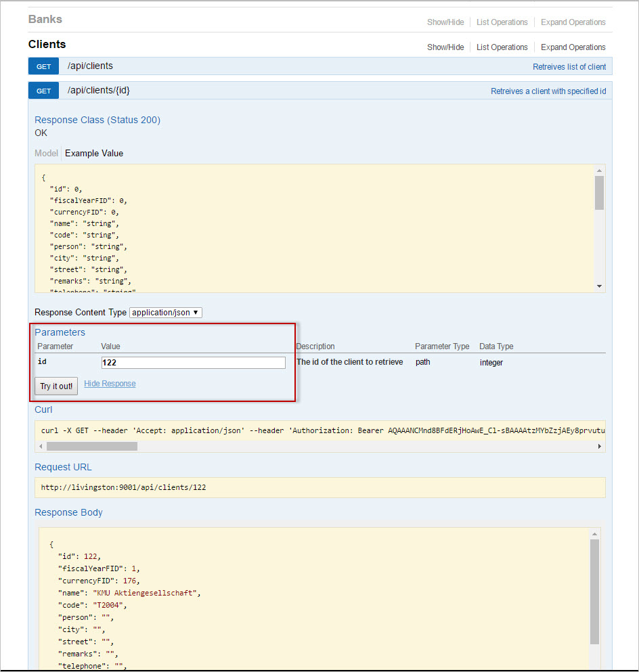Click List Operations for Clients
Image resolution: width=639 pixels, height=672 pixels.
point(502,47)
